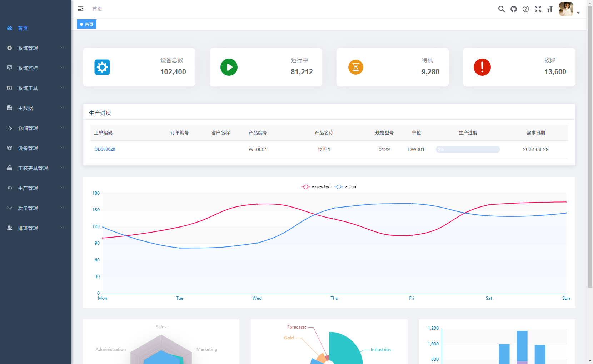This screenshot has height=364, width=593.
Task: Click the 0% production progress bar
Action: [468, 149]
